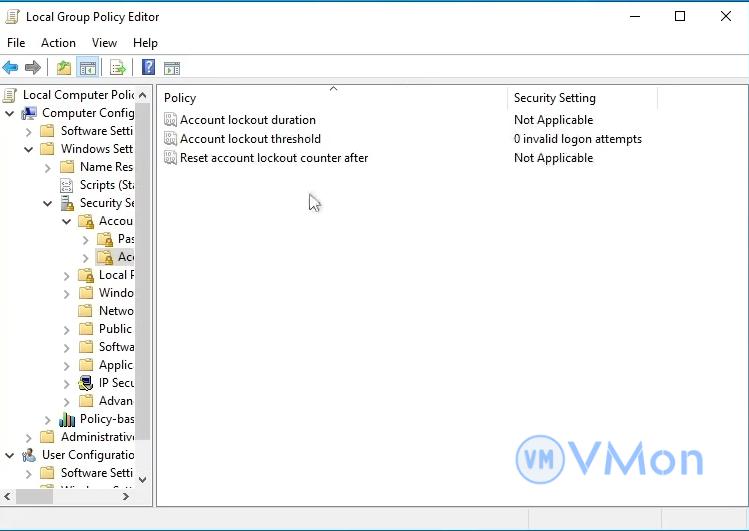Viewport: 749px width, 531px height.
Task: Toggle the Show/Hide Console Tree icon
Action: point(88,68)
